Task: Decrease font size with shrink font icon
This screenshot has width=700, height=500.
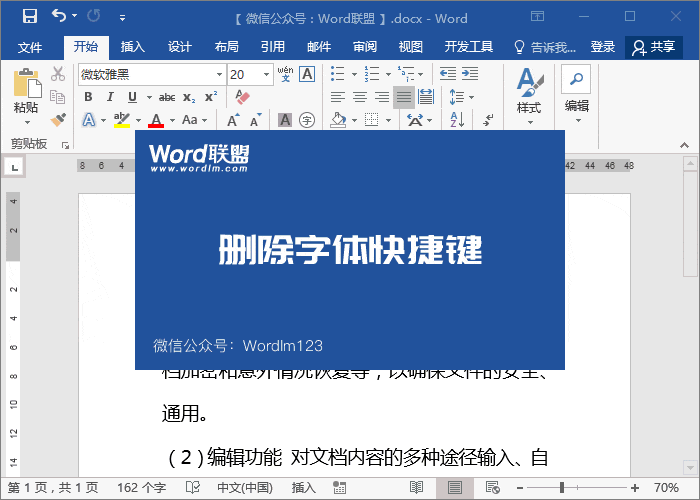Action: (255, 120)
